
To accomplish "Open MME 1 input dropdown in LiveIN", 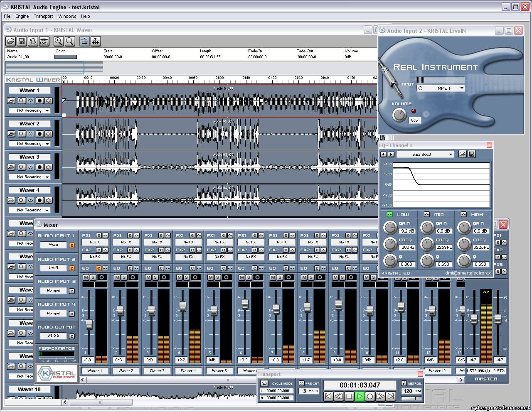I will [x=441, y=88].
